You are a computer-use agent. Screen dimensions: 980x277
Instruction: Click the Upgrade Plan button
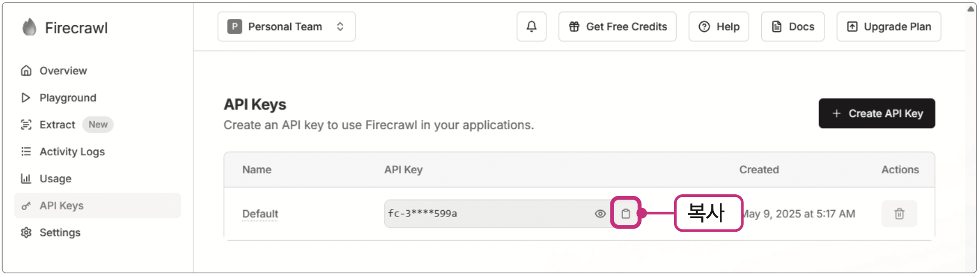pyautogui.click(x=889, y=26)
